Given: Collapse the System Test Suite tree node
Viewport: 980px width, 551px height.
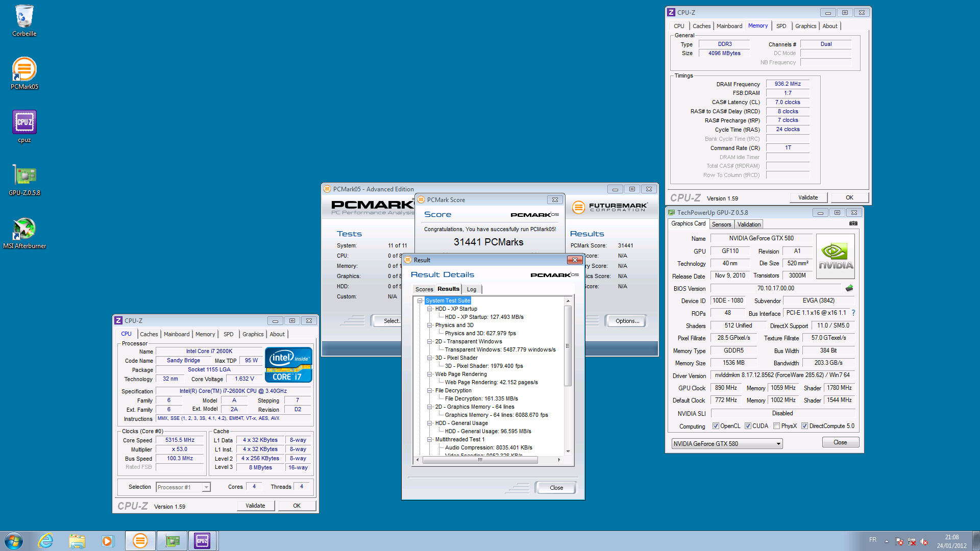Looking at the screenshot, I should point(420,300).
